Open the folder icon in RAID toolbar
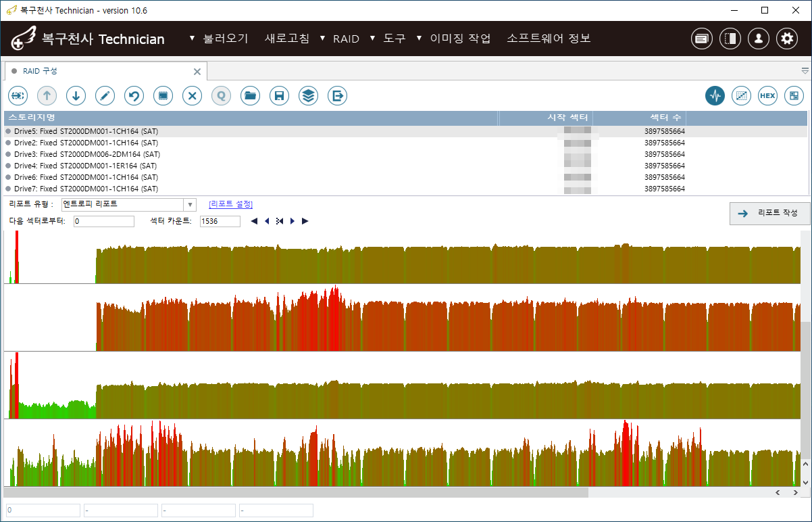 (x=251, y=96)
